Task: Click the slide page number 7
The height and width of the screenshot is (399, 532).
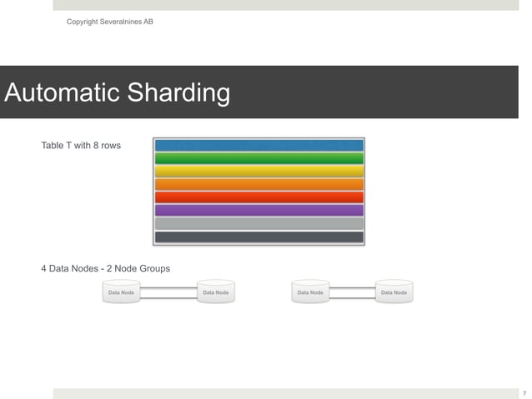Action: pyautogui.click(x=524, y=393)
